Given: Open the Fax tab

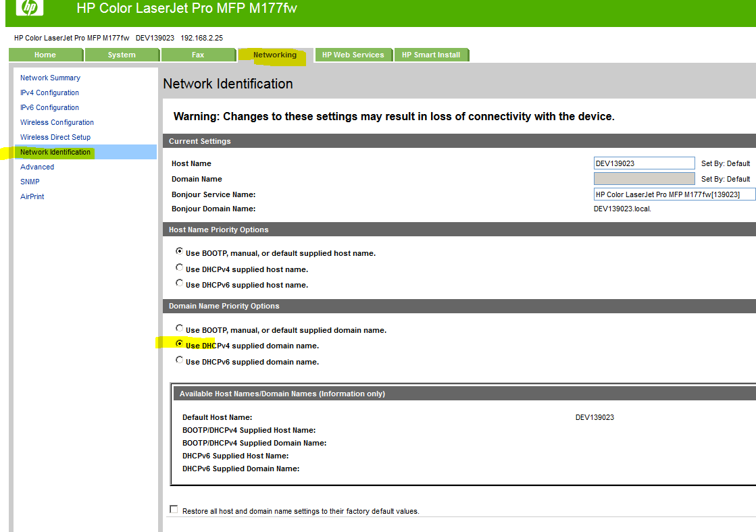Looking at the screenshot, I should coord(198,55).
